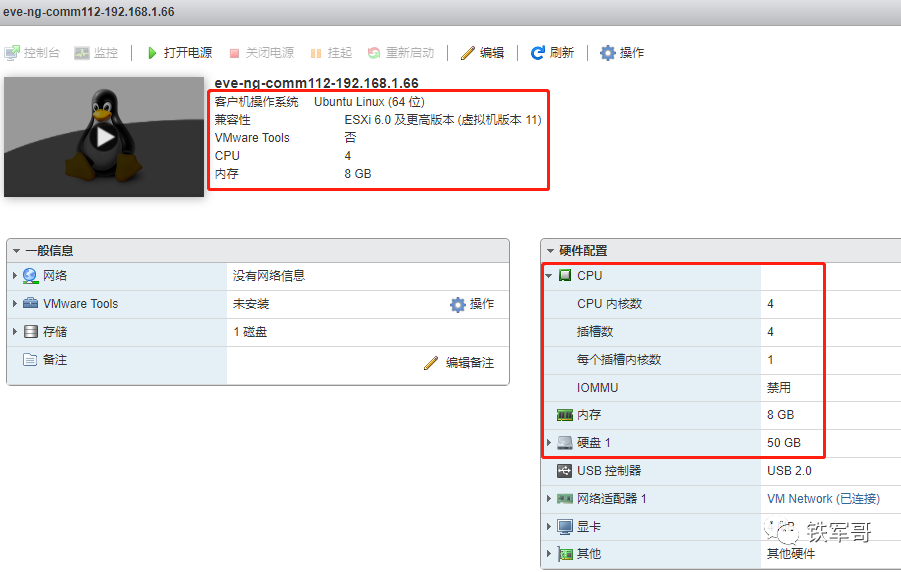Select the USB 2.0 value

click(x=789, y=471)
